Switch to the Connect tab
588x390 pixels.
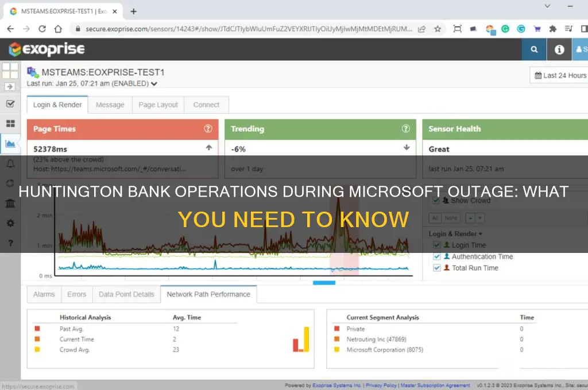[206, 105]
